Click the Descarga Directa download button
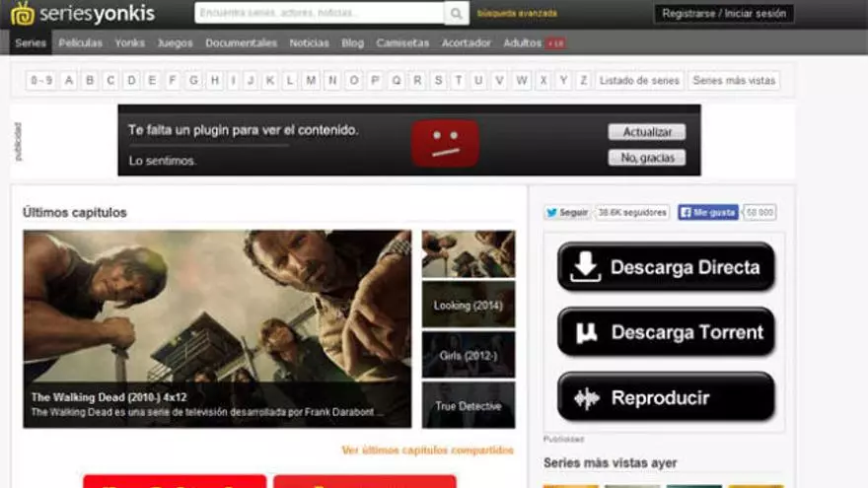This screenshot has height=488, width=868. (x=666, y=267)
